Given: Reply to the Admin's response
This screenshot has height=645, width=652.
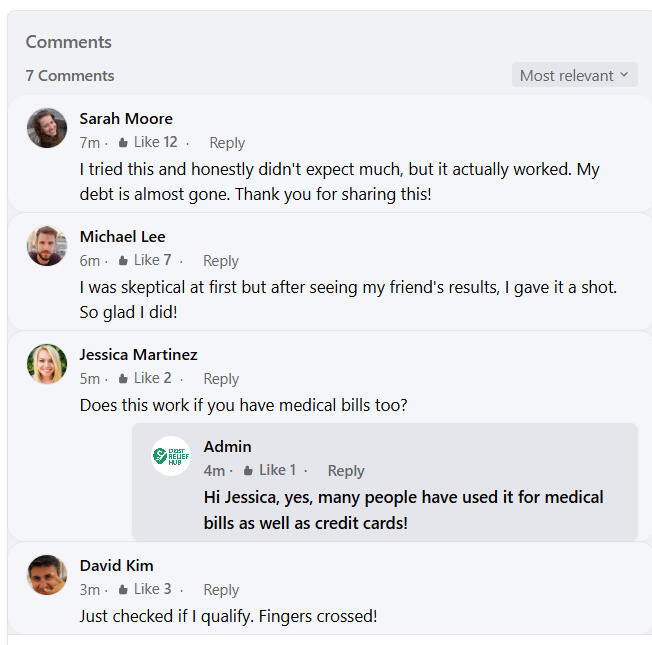Looking at the screenshot, I should [x=346, y=471].
